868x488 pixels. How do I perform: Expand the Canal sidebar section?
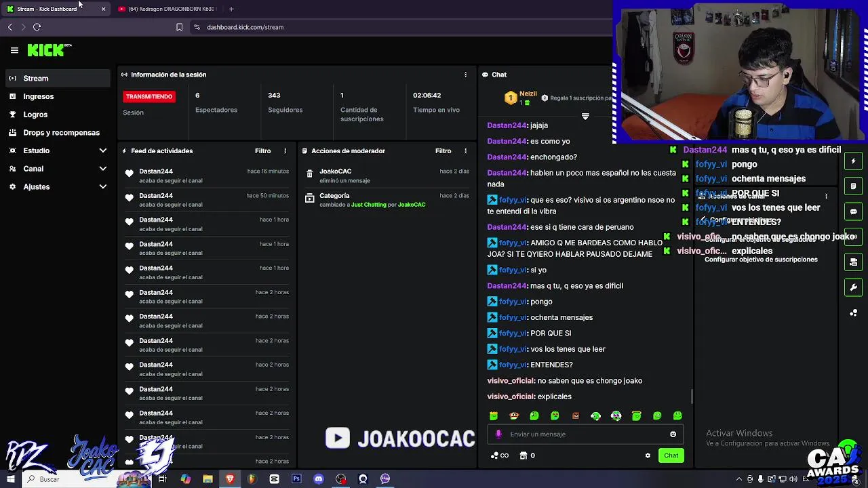57,169
